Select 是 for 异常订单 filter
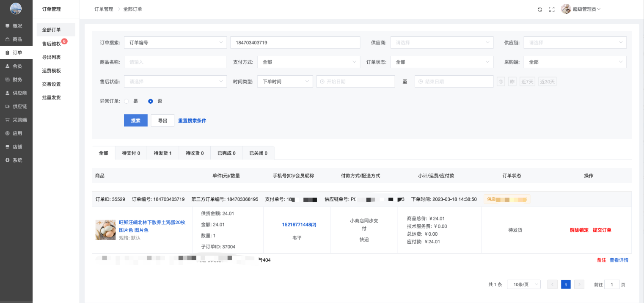 tap(127, 101)
